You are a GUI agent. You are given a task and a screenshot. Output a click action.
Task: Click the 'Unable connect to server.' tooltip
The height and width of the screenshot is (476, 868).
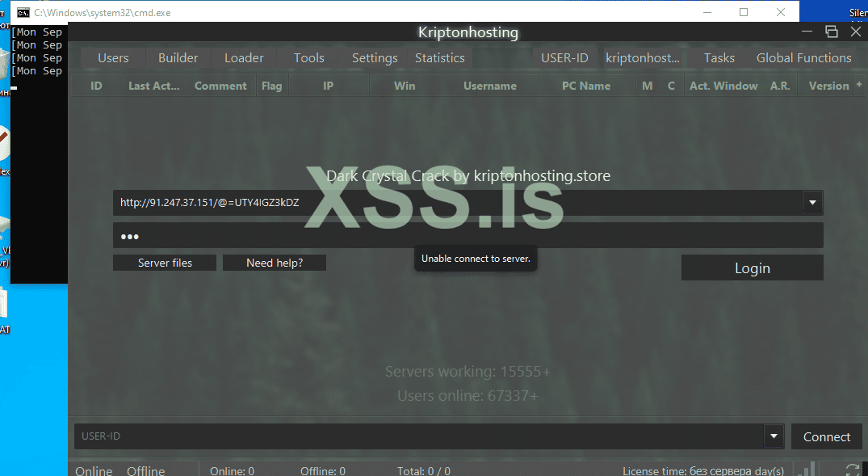click(x=476, y=259)
